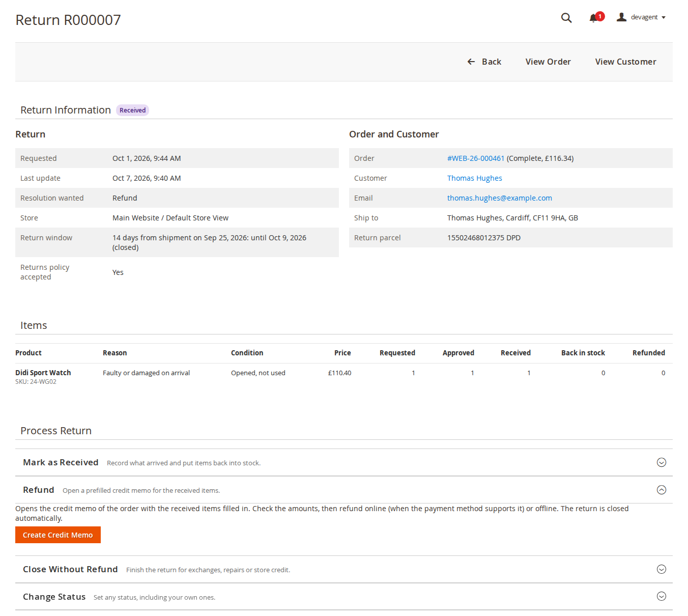Image resolution: width=688 pixels, height=616 pixels.
Task: Click the Resolution wanted value Refund
Action: (x=125, y=198)
